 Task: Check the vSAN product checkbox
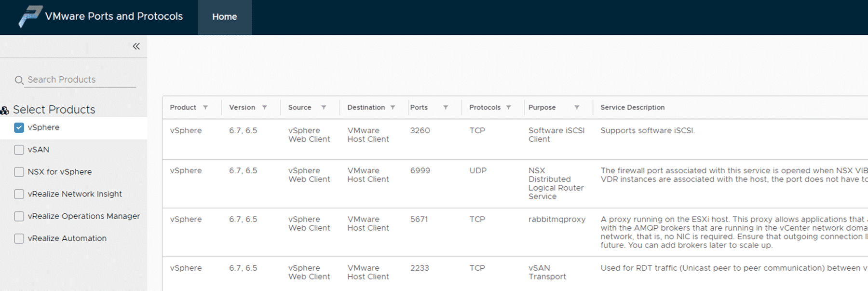pos(19,150)
